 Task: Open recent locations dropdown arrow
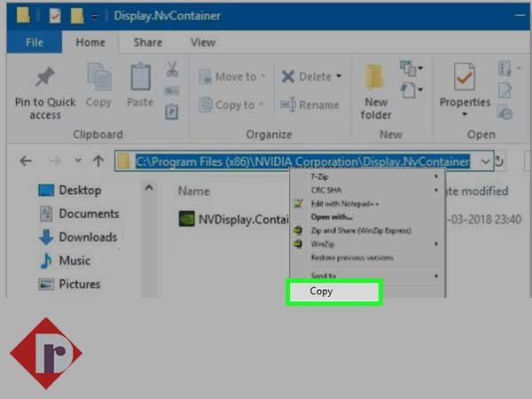point(78,160)
